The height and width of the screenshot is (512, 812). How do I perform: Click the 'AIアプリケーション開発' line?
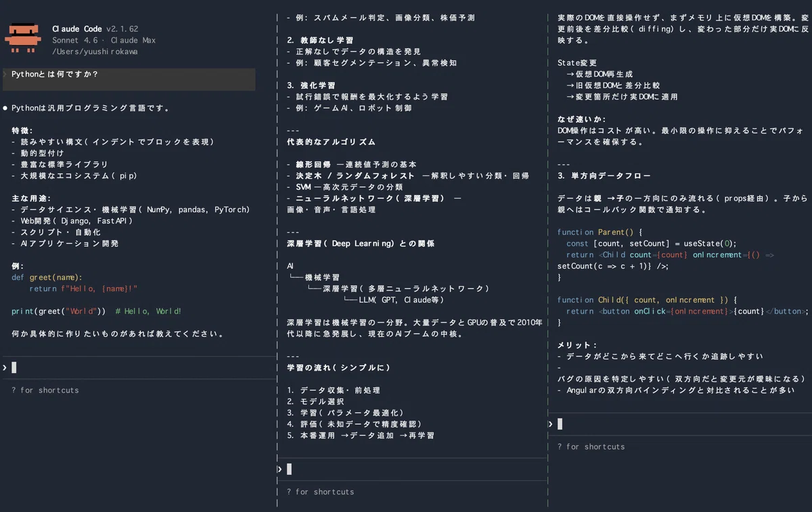pyautogui.click(x=65, y=244)
